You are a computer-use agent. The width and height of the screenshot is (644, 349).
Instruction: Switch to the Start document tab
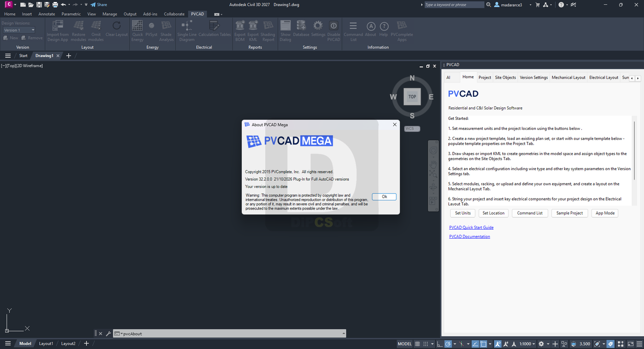[23, 56]
